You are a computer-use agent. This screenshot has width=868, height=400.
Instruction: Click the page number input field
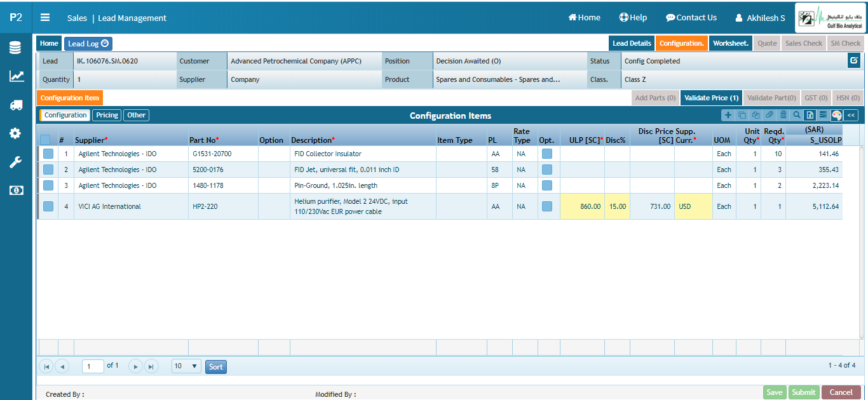(93, 366)
